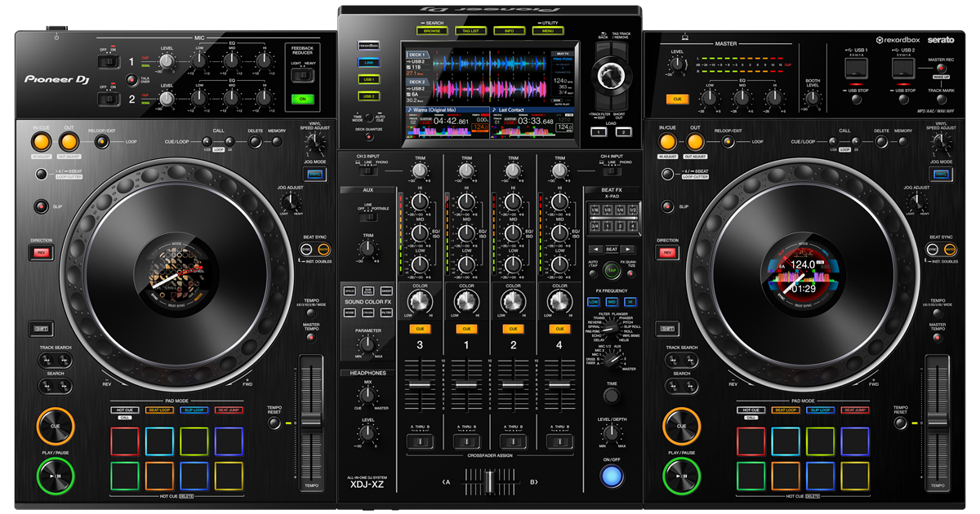Select the HI FX frequency button
Screen dimensions: 980x514
630,301
